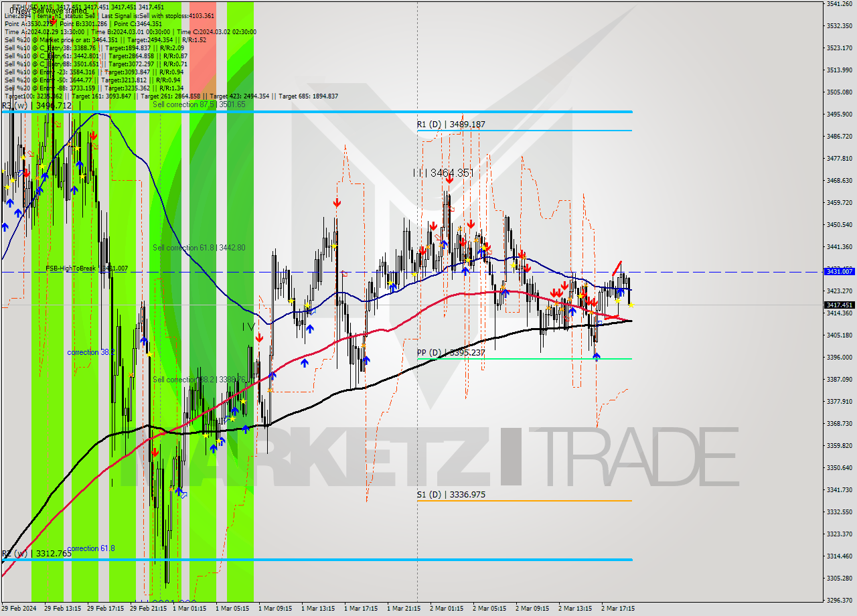Select the 29 Feb 17:15 time label
This screenshot has height=616, width=857.
[106, 609]
